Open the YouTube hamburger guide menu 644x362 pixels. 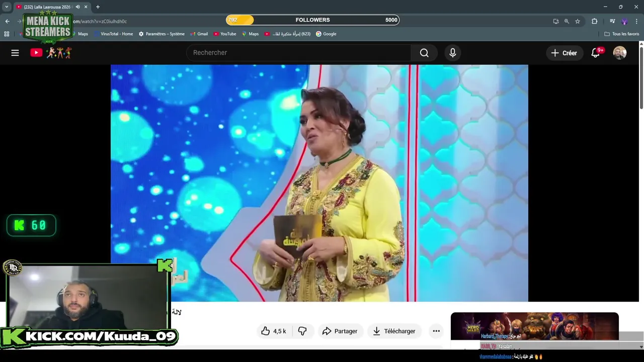tap(15, 53)
